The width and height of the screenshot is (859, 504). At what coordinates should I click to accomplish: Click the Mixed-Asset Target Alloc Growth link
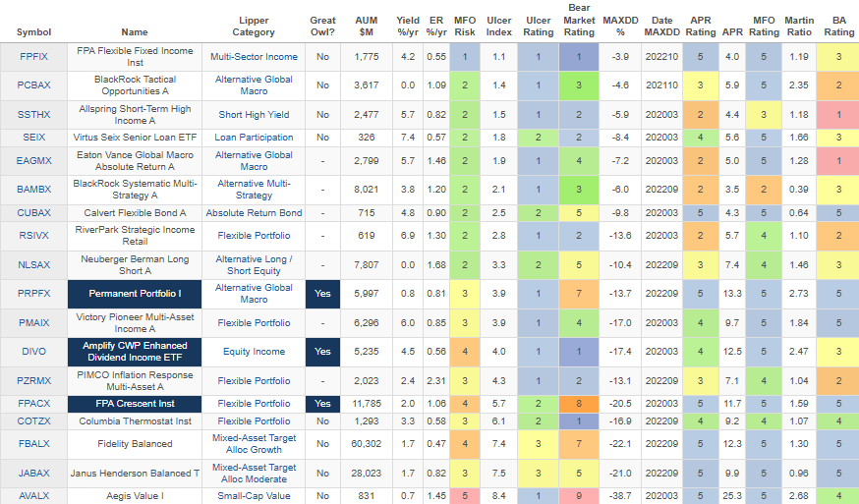[x=254, y=444]
